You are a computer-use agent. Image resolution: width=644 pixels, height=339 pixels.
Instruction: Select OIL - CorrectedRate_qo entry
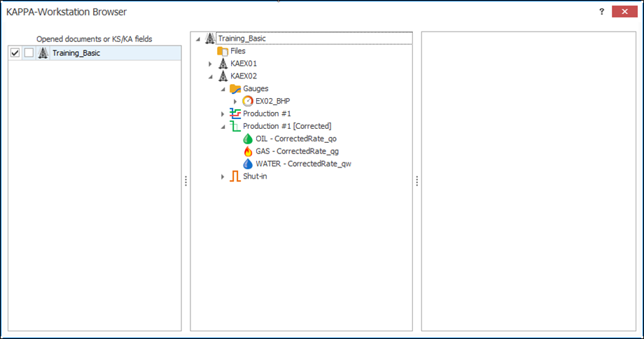click(x=296, y=139)
